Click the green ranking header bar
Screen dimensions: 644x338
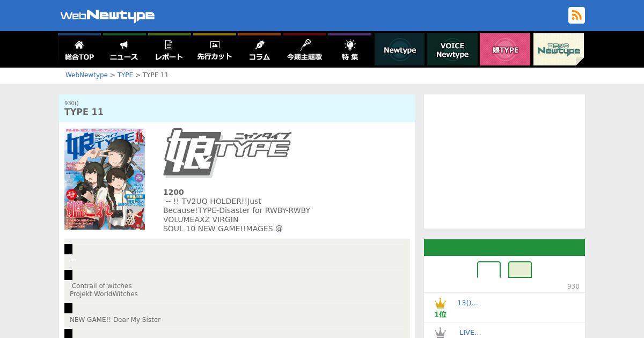pos(504,247)
